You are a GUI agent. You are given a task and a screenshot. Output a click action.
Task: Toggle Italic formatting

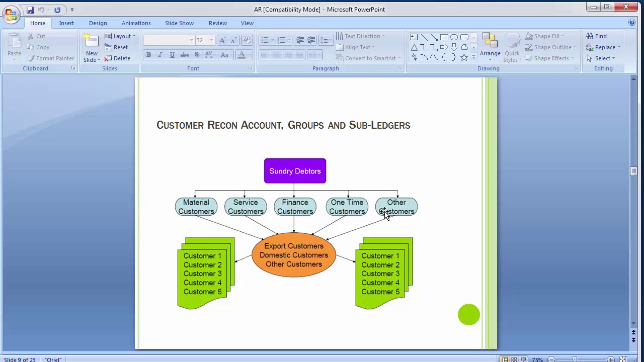tap(160, 55)
